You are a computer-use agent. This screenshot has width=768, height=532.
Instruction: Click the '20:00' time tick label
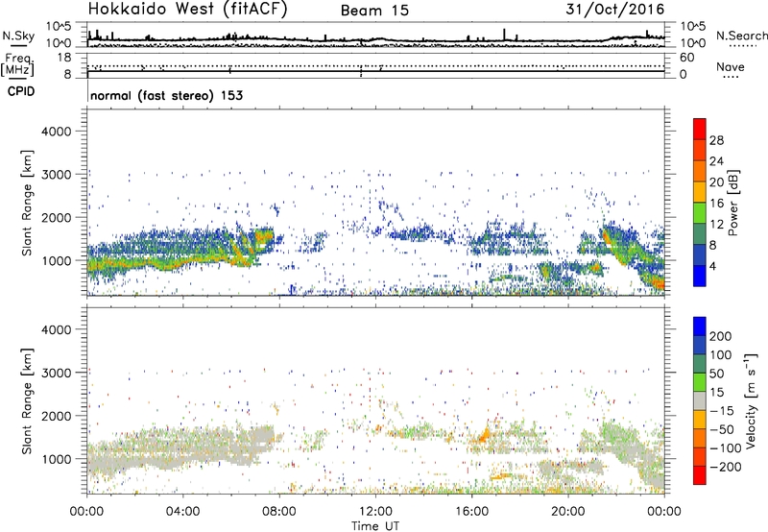(568, 512)
